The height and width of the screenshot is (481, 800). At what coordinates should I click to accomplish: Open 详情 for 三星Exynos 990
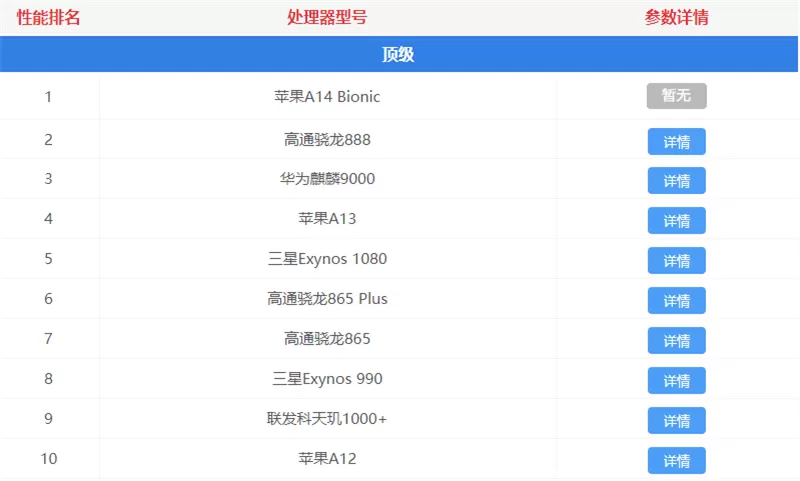(x=677, y=381)
